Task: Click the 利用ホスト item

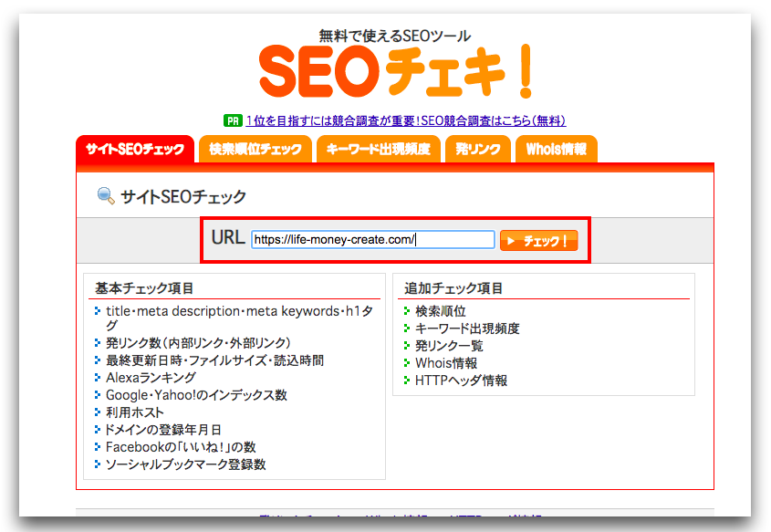Action: [135, 412]
